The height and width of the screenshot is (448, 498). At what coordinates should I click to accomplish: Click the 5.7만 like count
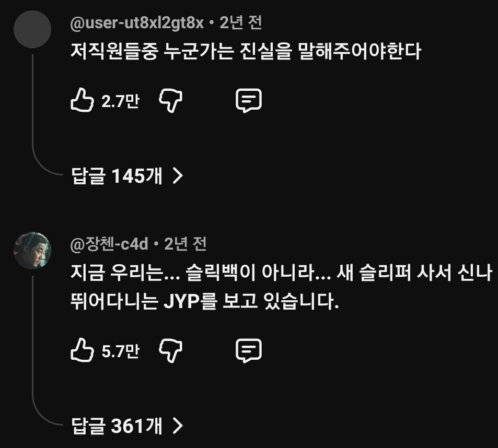point(120,351)
